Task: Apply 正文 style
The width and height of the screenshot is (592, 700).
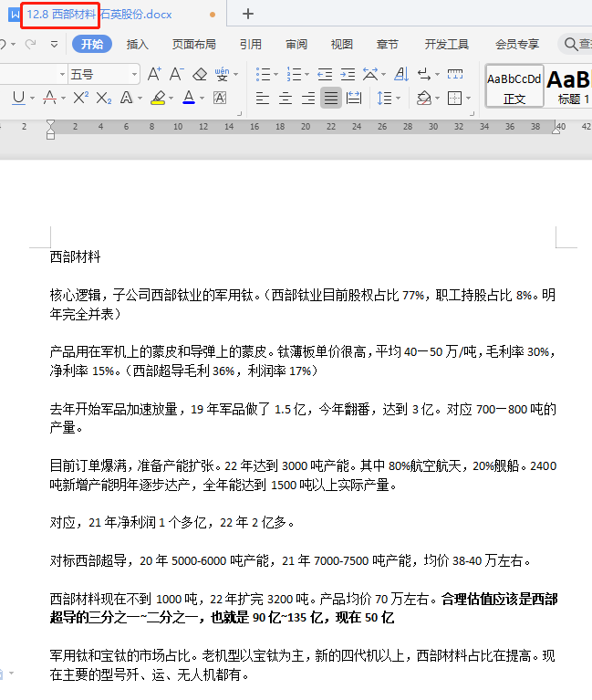Action: 514,86
